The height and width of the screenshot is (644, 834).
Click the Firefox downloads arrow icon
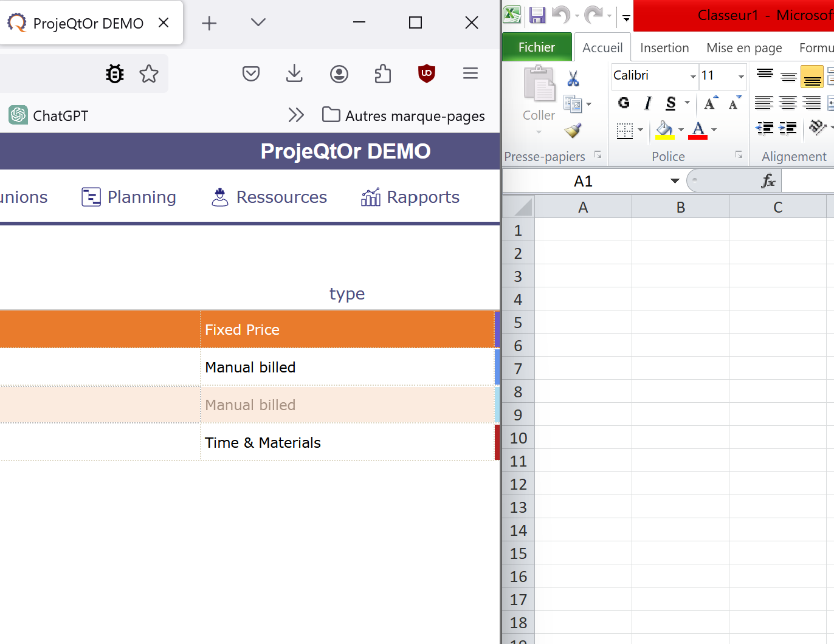pyautogui.click(x=294, y=74)
